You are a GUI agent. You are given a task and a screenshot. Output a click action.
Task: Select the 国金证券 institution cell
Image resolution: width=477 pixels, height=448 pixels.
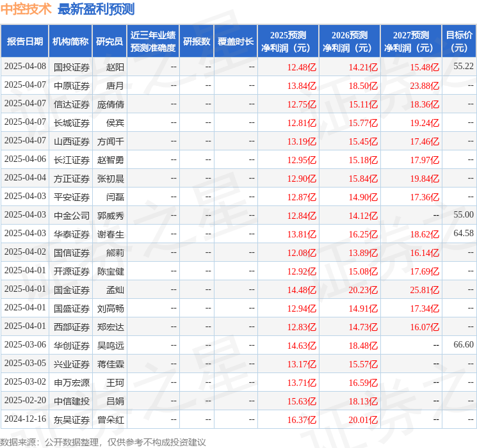(72, 290)
